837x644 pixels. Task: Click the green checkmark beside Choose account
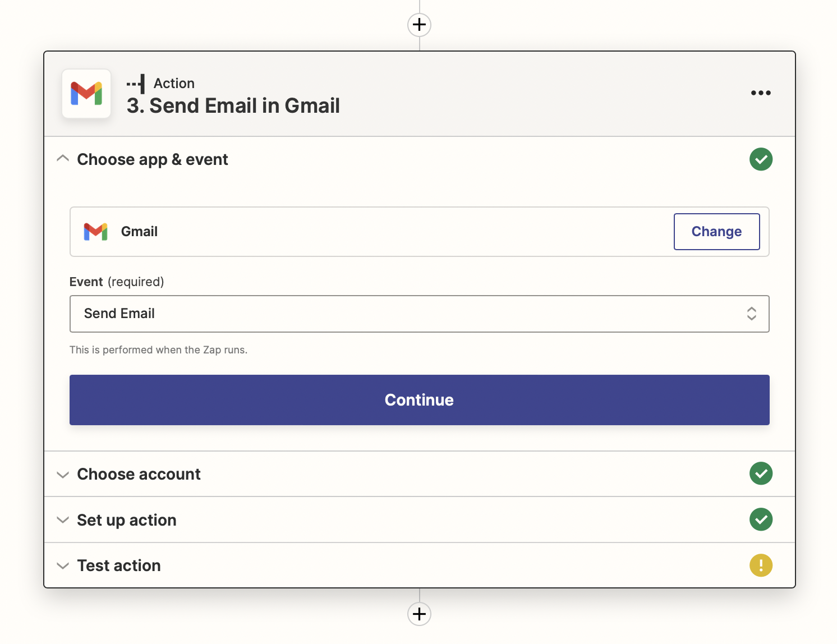click(761, 474)
